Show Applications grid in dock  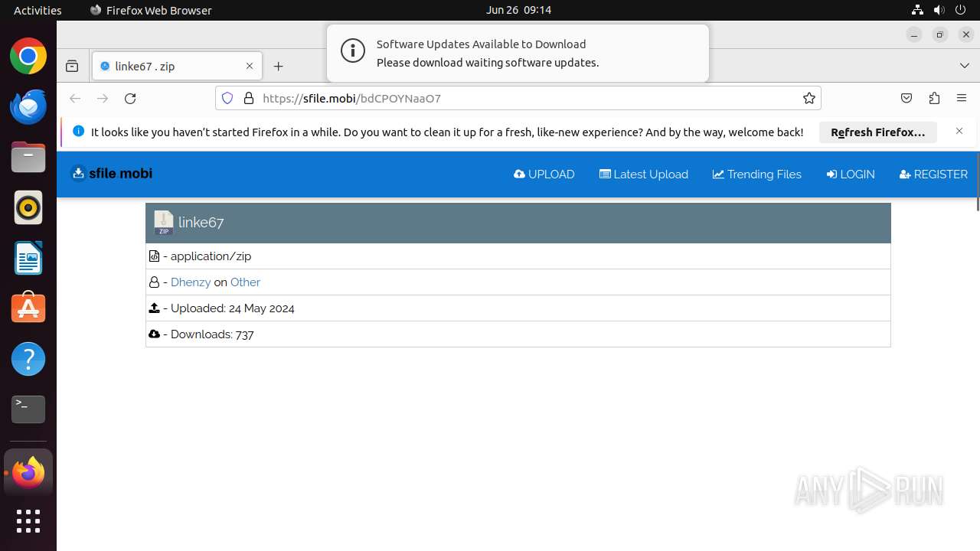point(28,521)
